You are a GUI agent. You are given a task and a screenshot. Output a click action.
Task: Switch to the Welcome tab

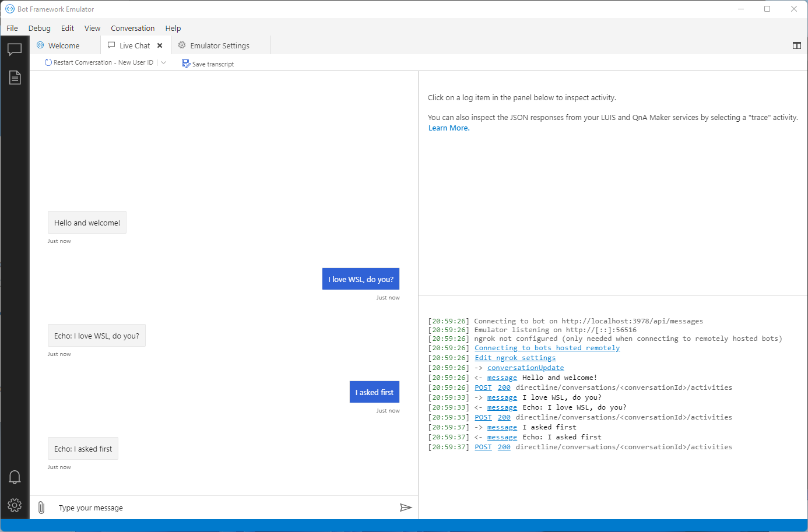tap(64, 45)
